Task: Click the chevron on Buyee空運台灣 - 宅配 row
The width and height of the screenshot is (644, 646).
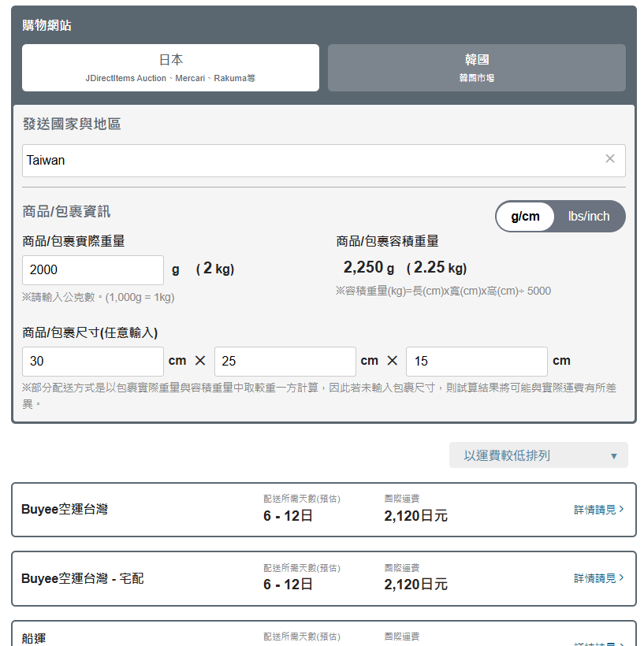Action: click(x=622, y=578)
